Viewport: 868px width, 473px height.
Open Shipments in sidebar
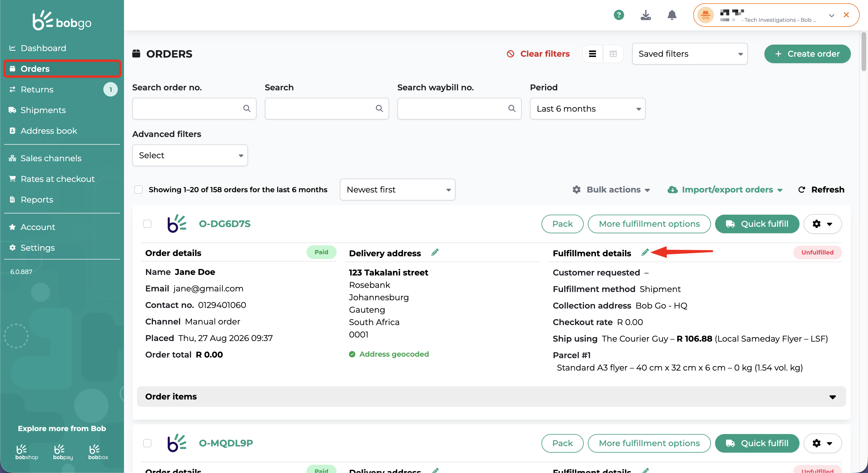pos(62,110)
